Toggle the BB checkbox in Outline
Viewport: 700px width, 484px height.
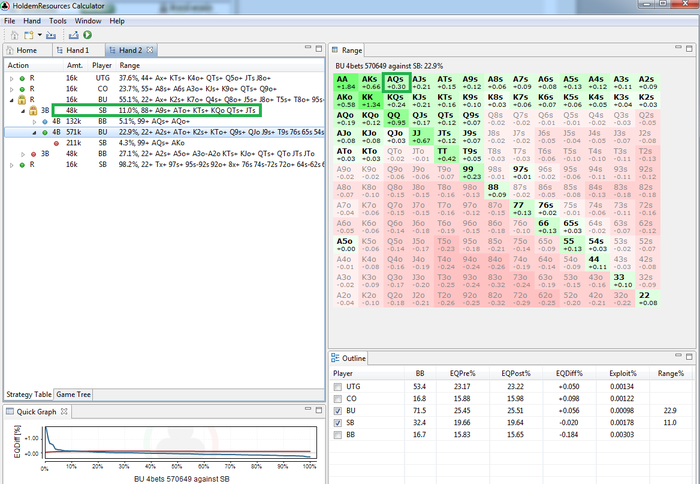[338, 435]
